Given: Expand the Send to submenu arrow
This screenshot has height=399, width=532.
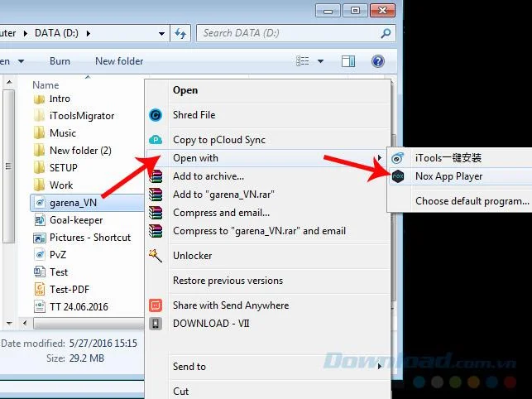Looking at the screenshot, I should [379, 367].
